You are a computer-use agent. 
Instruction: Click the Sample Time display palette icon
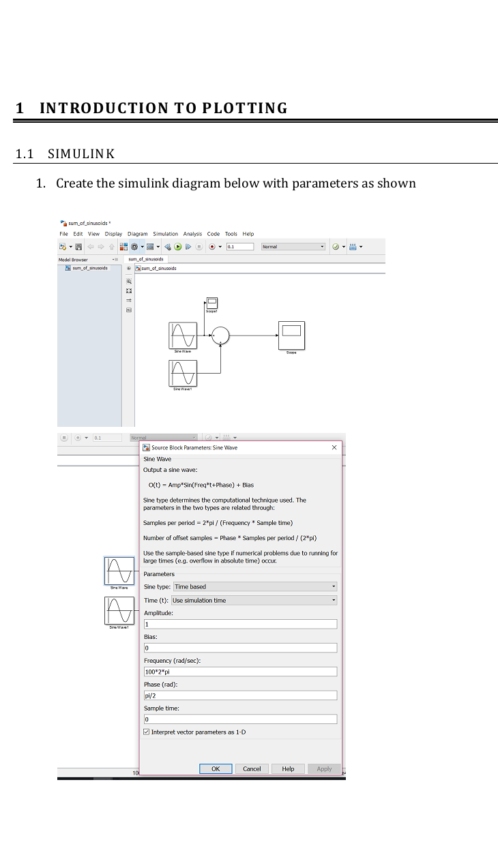point(129,301)
